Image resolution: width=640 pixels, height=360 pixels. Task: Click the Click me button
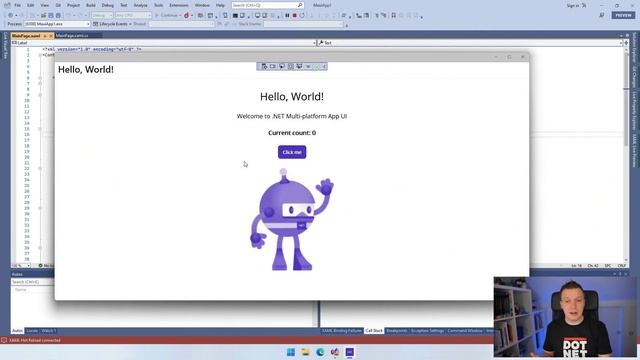click(x=292, y=152)
